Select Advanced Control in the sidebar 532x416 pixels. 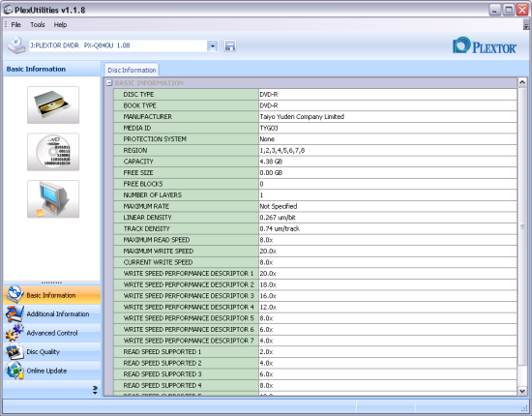pyautogui.click(x=52, y=333)
